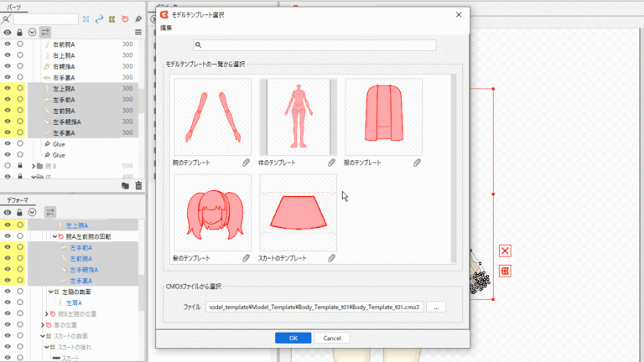Image resolution: width=644 pixels, height=362 pixels.
Task: Collapse the 腕A左前腕の回転 deformer
Action: (55, 237)
